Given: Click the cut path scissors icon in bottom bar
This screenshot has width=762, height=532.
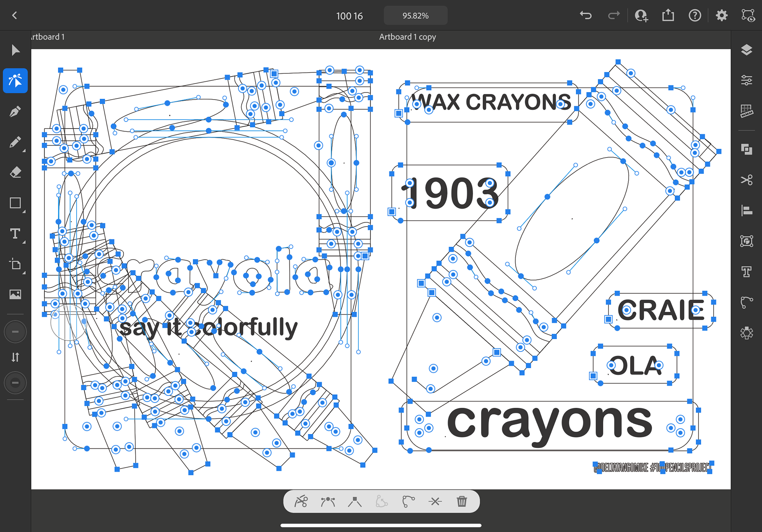Looking at the screenshot, I should click(x=301, y=501).
